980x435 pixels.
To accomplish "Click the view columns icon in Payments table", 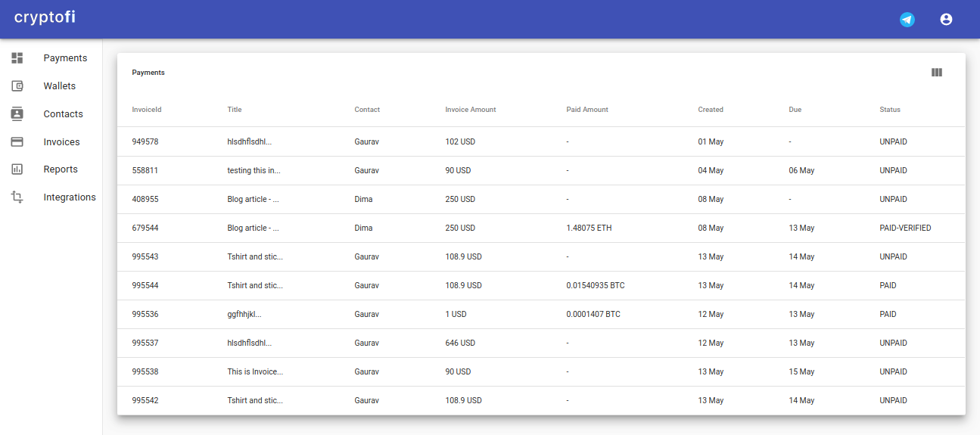I will pos(937,73).
